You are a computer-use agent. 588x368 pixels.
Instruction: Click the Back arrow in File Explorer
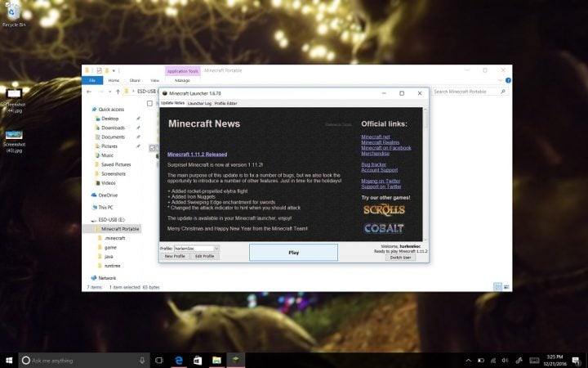[89, 92]
